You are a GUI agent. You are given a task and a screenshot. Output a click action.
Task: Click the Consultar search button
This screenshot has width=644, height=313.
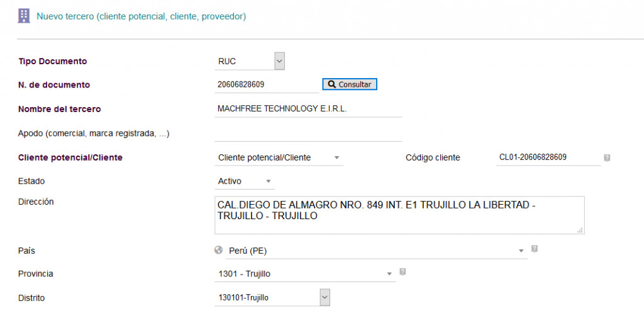coord(350,84)
